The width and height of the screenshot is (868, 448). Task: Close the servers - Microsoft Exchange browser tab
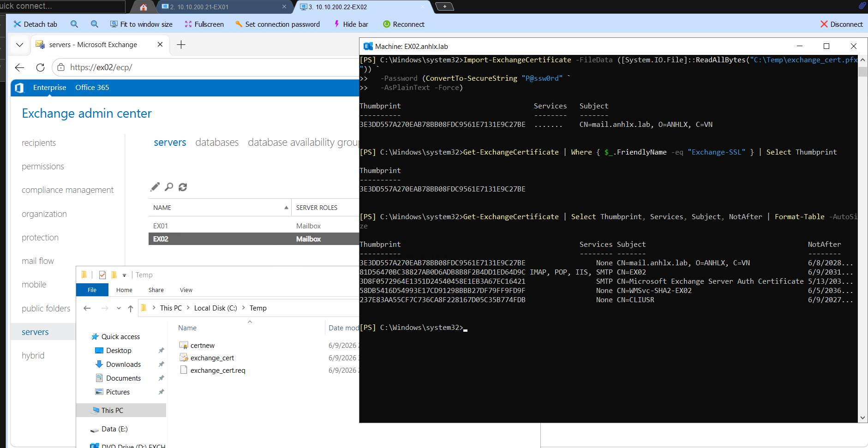(x=160, y=44)
